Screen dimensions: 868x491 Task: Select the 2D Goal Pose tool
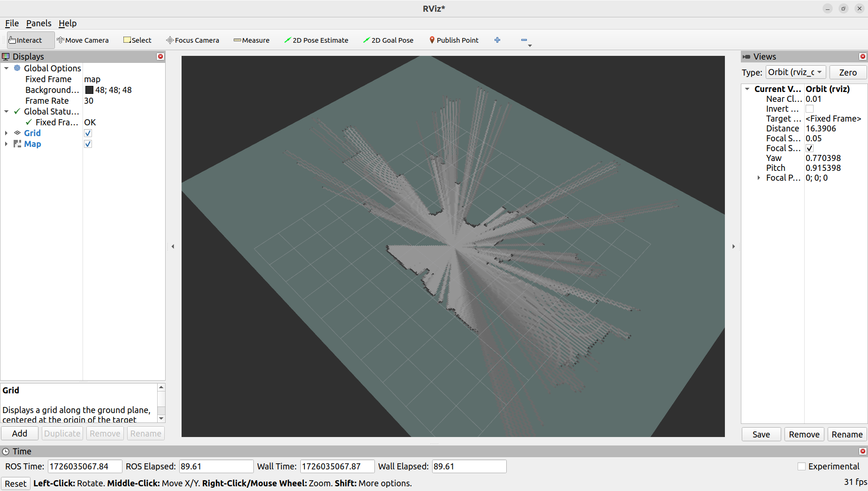click(388, 40)
